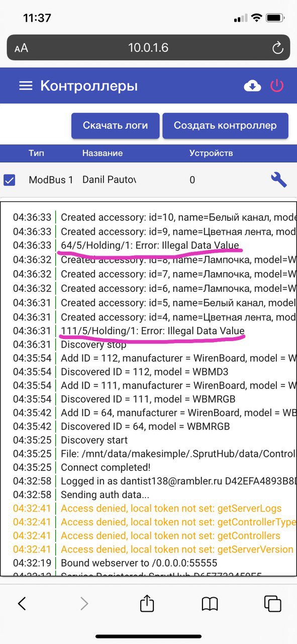Show Safari open tabs
Image resolution: width=297 pixels, height=644 pixels.
[x=272, y=603]
